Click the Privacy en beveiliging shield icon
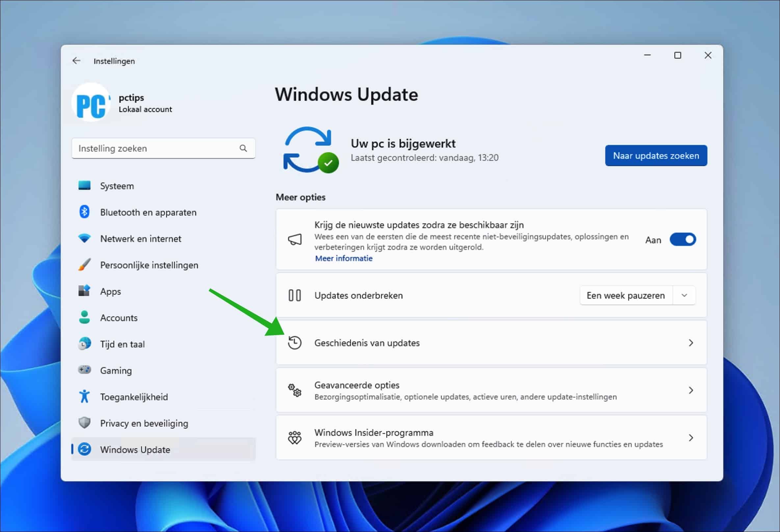 (84, 423)
